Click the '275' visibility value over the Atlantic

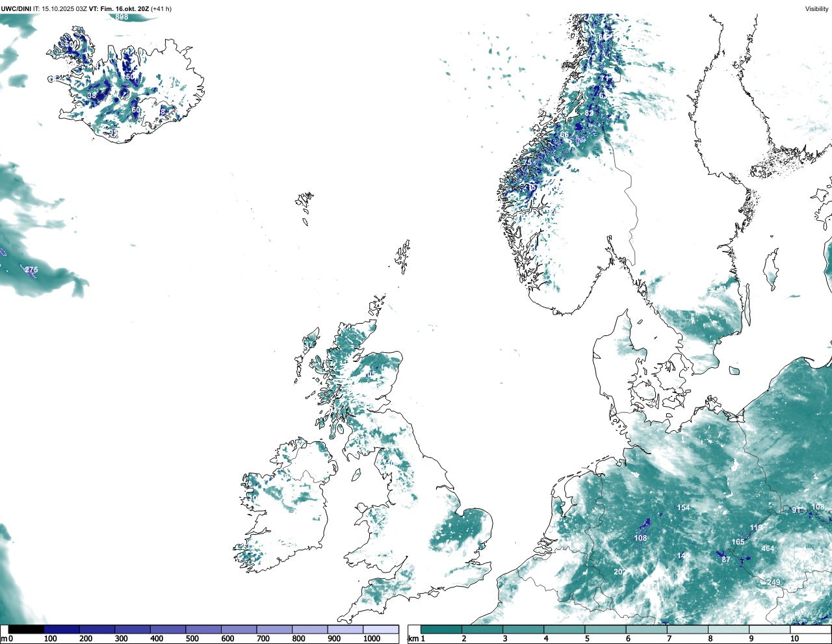31,270
